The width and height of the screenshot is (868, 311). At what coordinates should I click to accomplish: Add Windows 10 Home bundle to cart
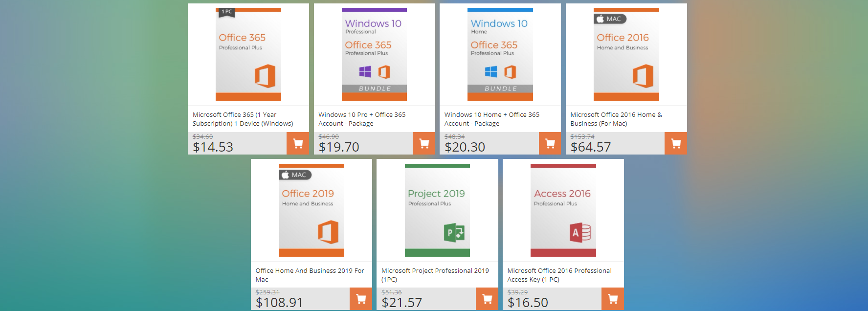point(550,143)
